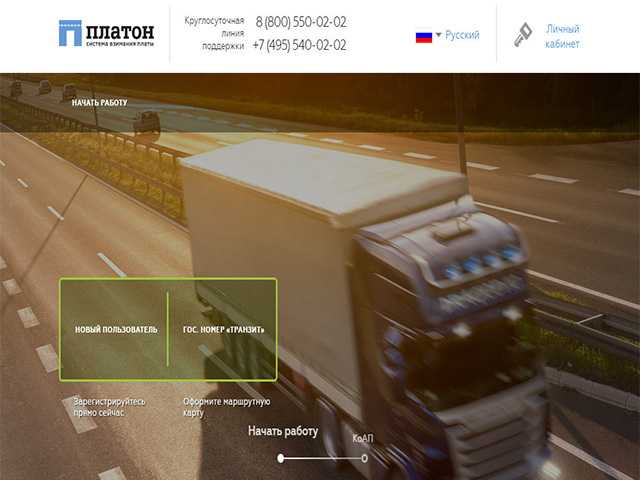Click the Платон logo
Screen dimensions: 640x480
tap(106, 33)
